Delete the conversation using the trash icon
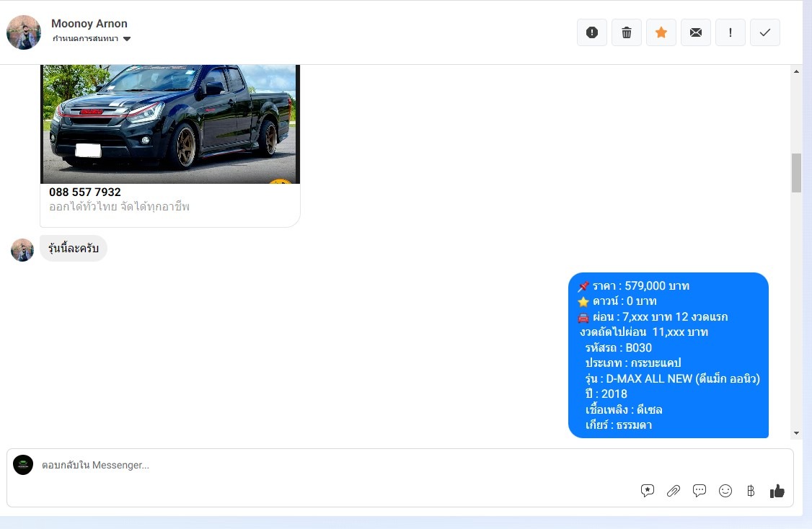The width and height of the screenshot is (812, 529). pyautogui.click(x=627, y=32)
